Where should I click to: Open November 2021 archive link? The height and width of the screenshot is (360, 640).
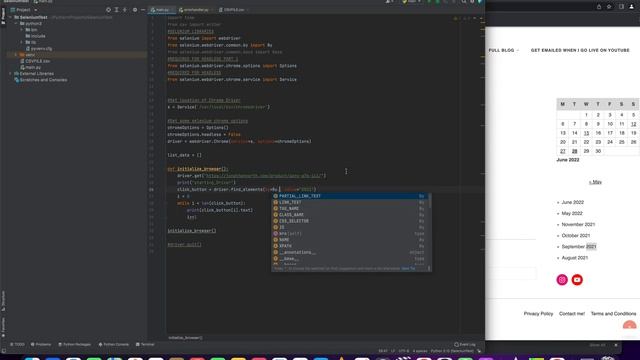(578, 224)
